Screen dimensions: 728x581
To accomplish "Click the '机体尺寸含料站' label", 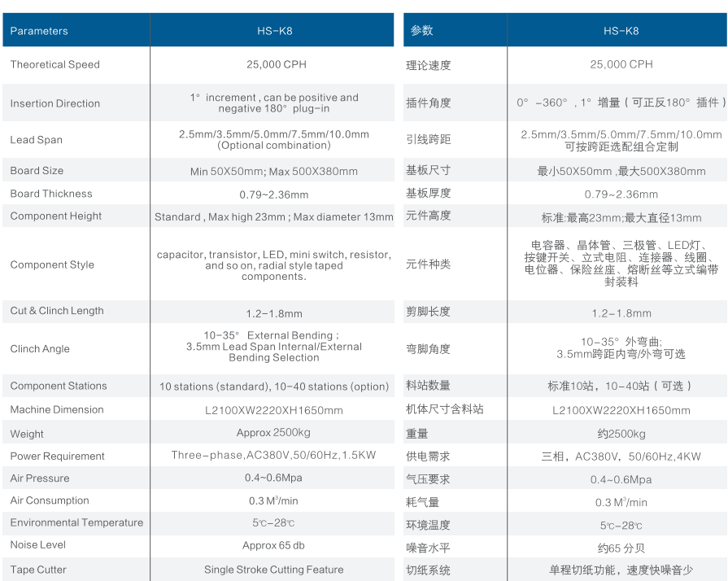I will point(445,408).
